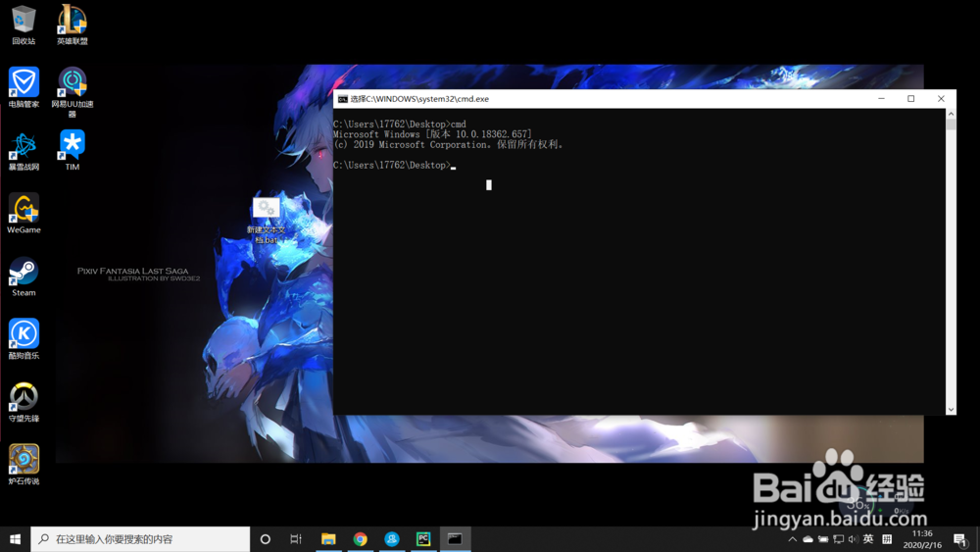The height and width of the screenshot is (552, 980).
Task: Click the cmd window title bar text
Action: [419, 99]
